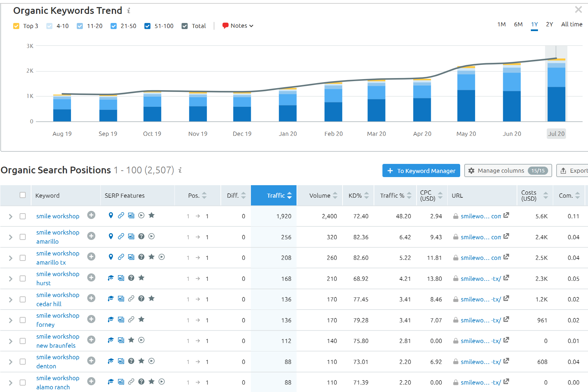Open the Notes dropdown

(x=238, y=26)
